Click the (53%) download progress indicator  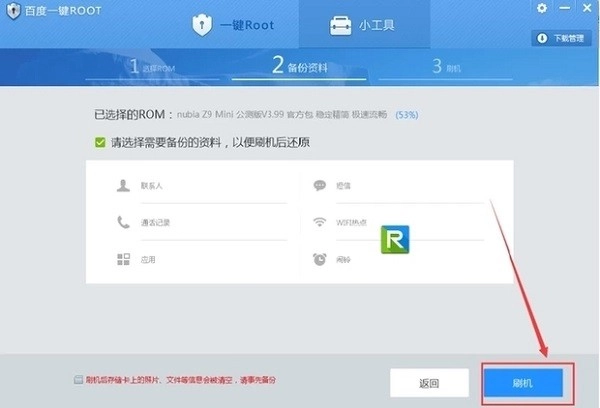407,115
